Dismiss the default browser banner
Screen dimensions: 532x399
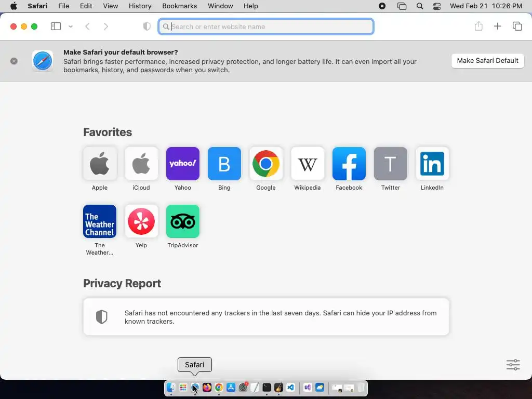(14, 61)
